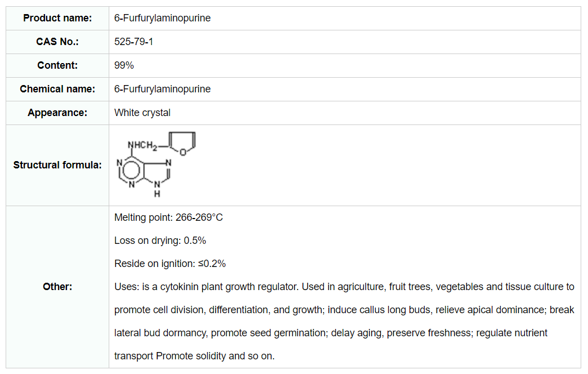Image resolution: width=588 pixels, height=374 pixels.
Task: Click the "Other:" label cell
Action: pyautogui.click(x=57, y=287)
